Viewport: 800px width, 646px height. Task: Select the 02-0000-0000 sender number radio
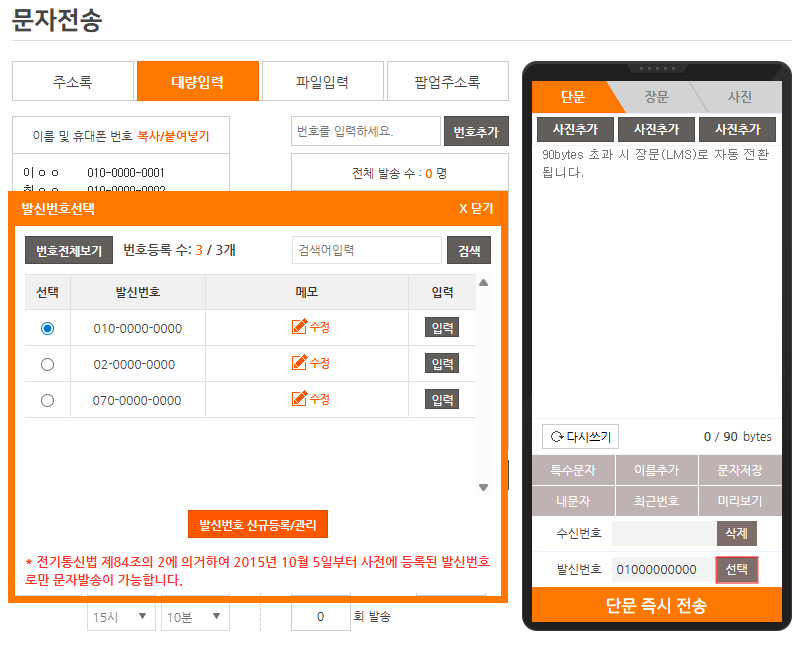(x=47, y=364)
